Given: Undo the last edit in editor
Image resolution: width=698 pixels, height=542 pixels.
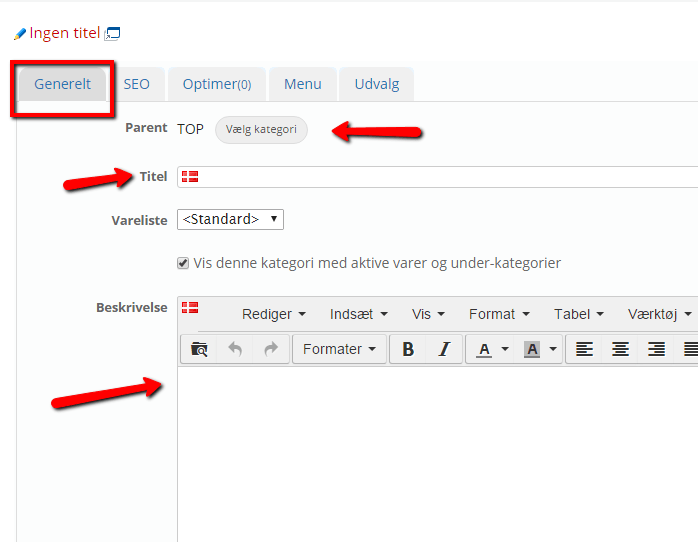Looking at the screenshot, I should (235, 349).
